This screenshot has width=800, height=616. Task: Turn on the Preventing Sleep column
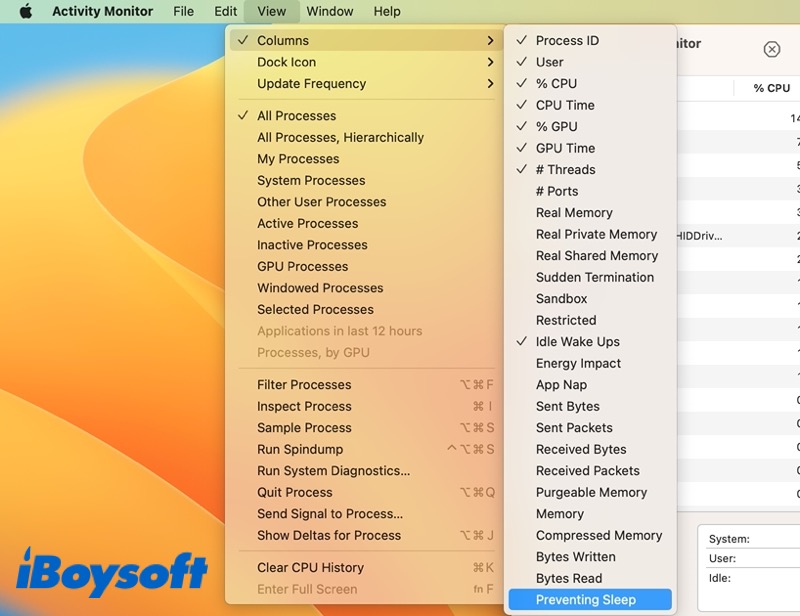[x=585, y=600]
